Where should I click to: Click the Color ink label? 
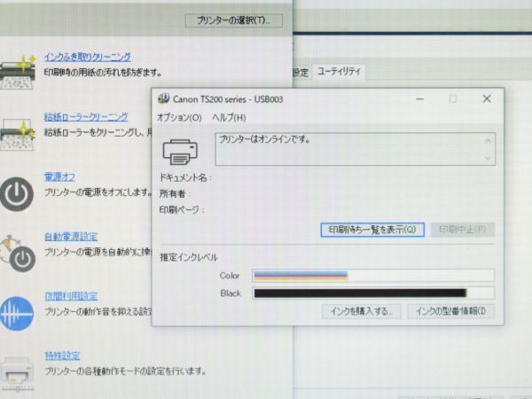coord(230,276)
